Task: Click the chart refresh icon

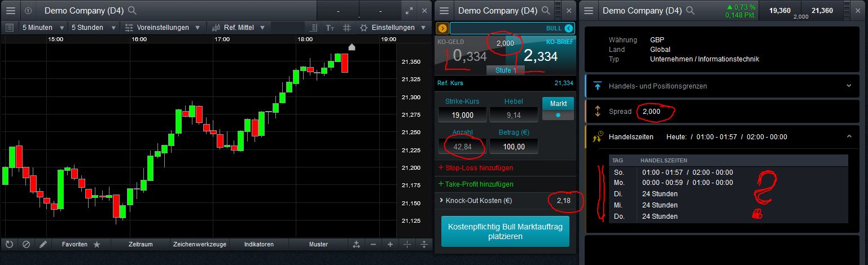Action: (9, 244)
